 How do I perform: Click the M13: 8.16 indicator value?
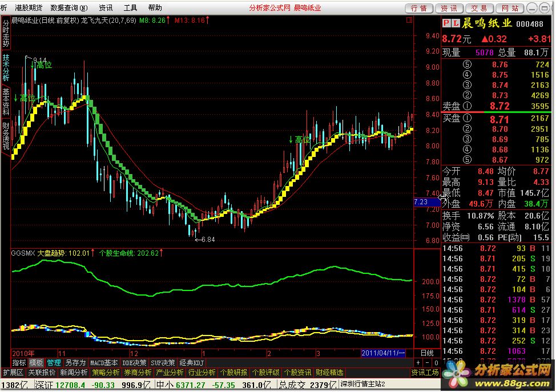(x=190, y=21)
